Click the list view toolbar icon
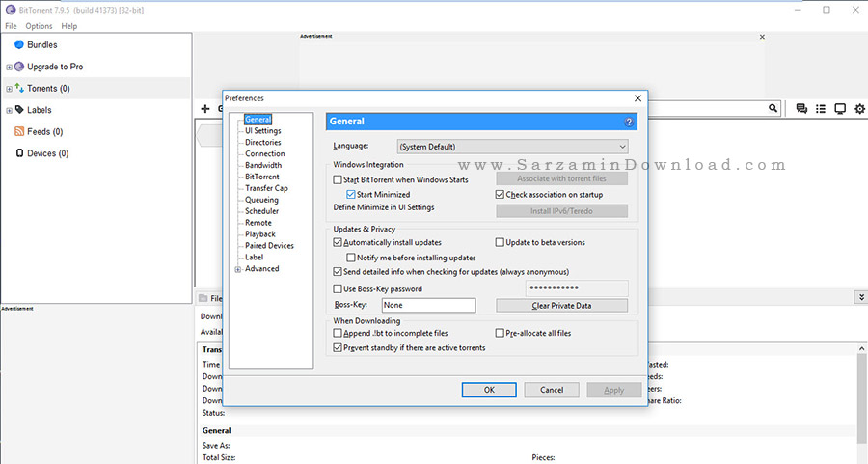Viewport: 868px width, 464px height. tap(821, 109)
